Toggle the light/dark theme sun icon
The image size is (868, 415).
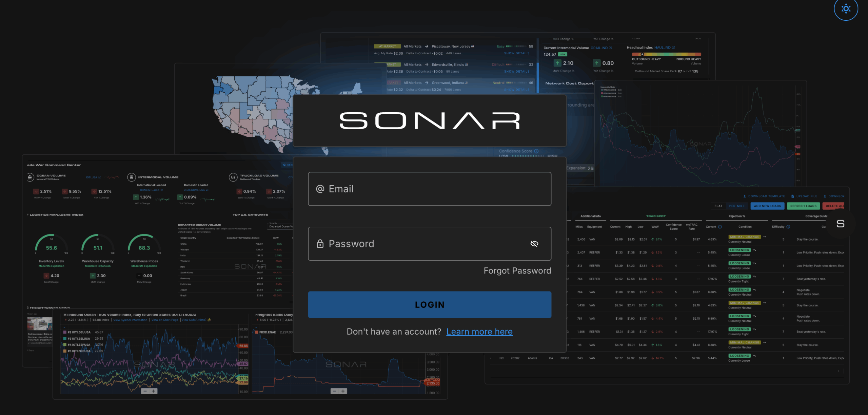(846, 8)
